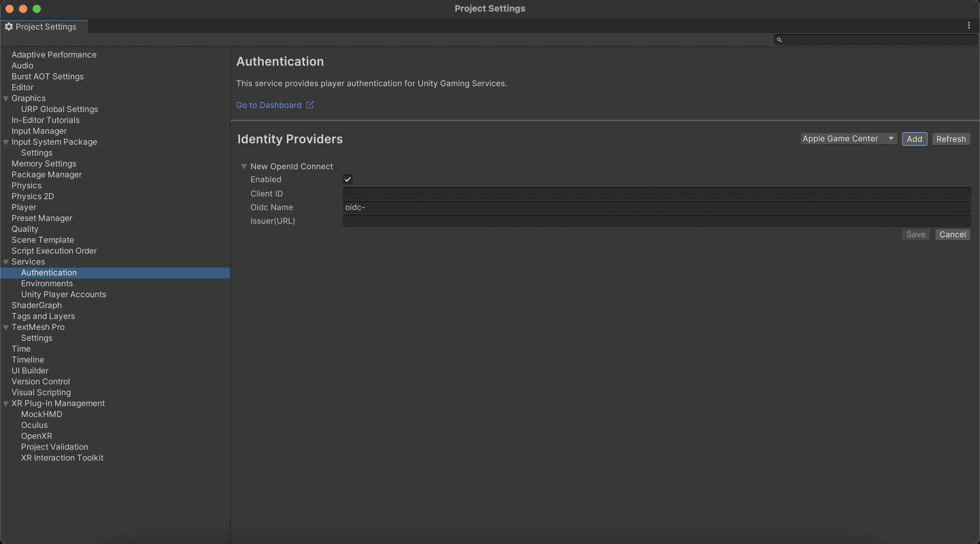Screen dimensions: 980x544
Task: Click the external link icon beside Dashboard
Action: pyautogui.click(x=310, y=105)
